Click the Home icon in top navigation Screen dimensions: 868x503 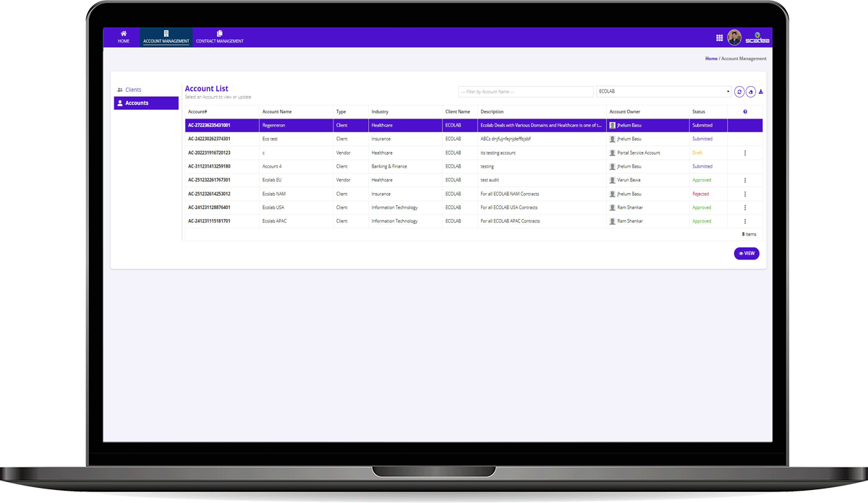(124, 34)
